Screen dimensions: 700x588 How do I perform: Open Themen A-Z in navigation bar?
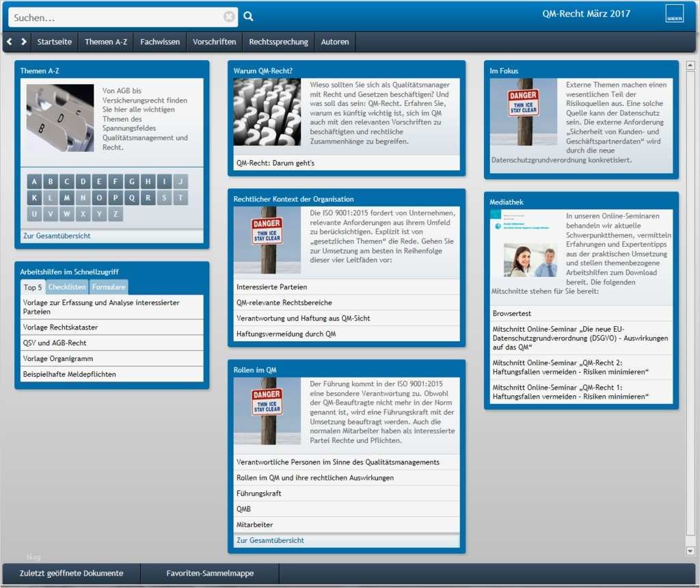(x=106, y=42)
